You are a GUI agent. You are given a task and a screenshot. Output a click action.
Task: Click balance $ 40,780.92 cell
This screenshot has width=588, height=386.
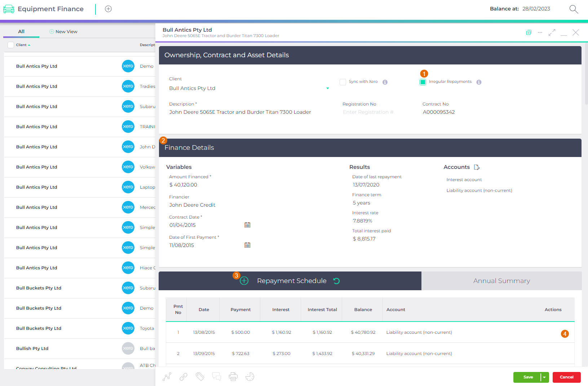click(363, 332)
